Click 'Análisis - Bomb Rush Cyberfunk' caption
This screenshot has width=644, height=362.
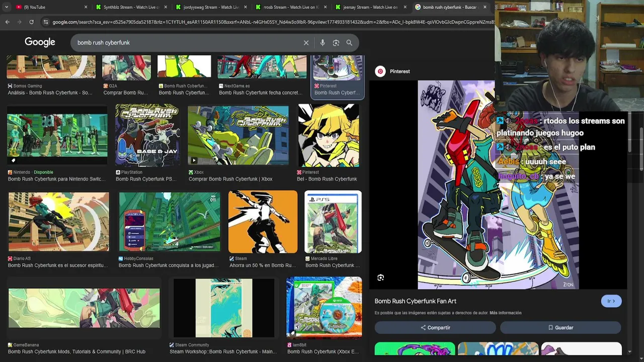(50, 93)
